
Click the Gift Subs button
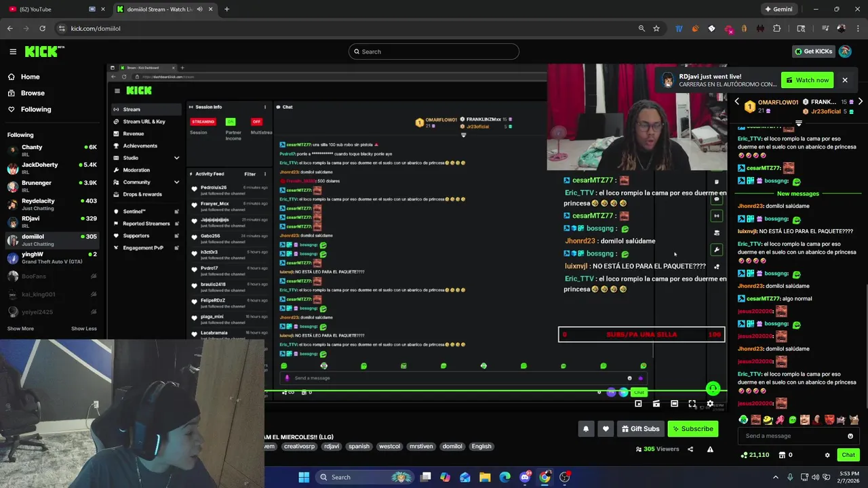pyautogui.click(x=640, y=428)
